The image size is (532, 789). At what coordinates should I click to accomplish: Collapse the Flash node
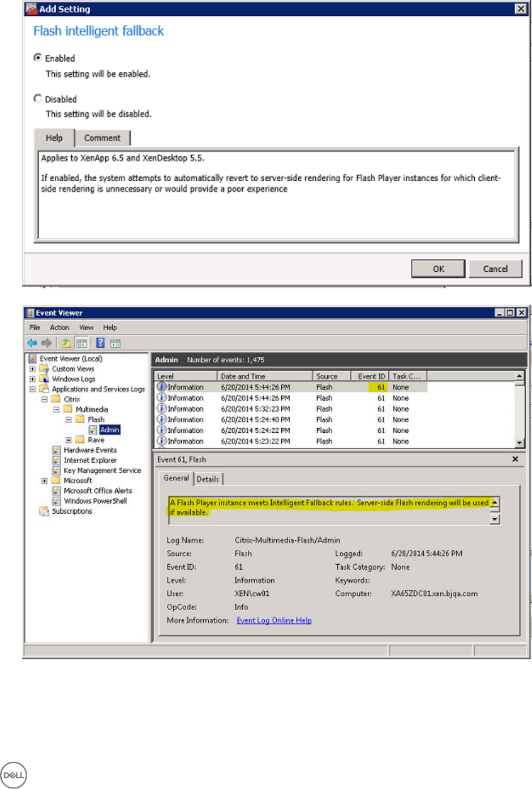[68, 419]
